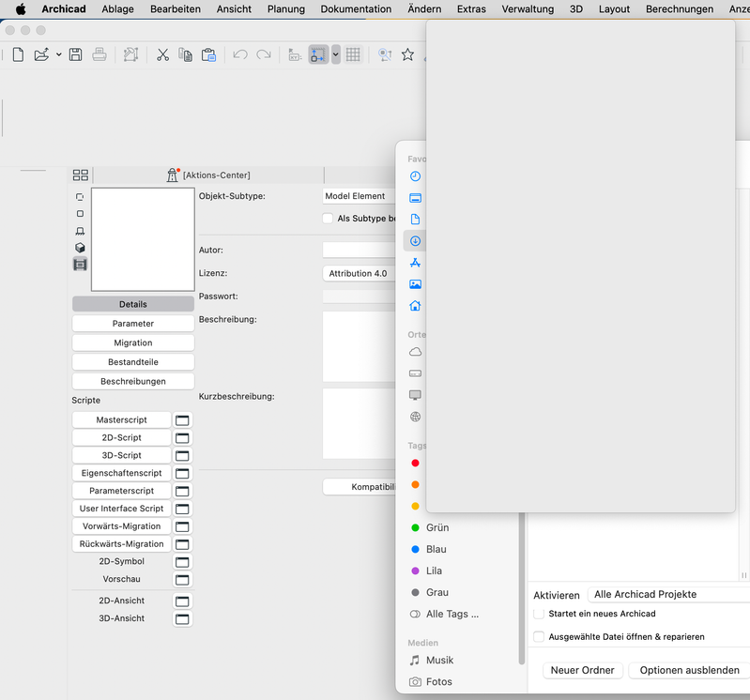Click the star favorites icon in toolbar
This screenshot has height=700, width=750.
point(407,54)
